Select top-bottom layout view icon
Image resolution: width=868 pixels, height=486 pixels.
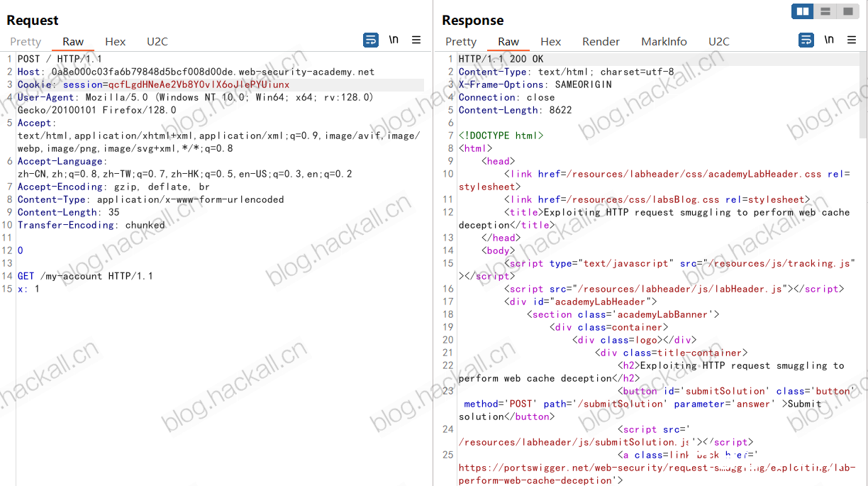(x=825, y=11)
